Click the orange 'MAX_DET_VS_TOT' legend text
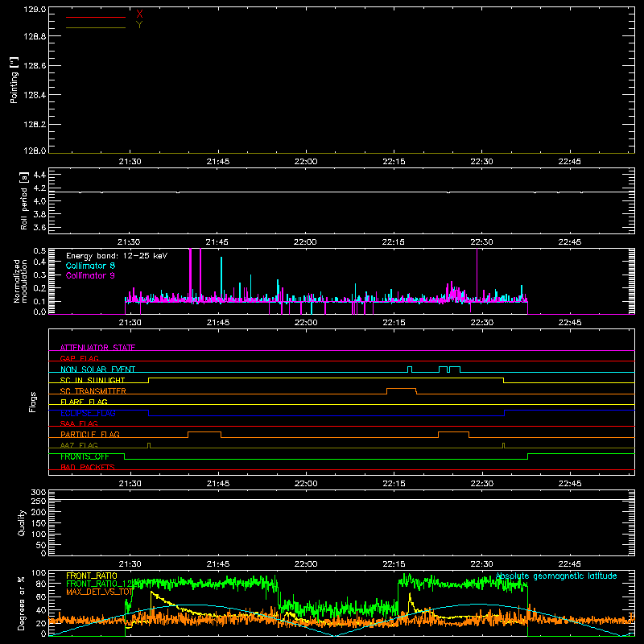Viewport: 644px width, 644px height. (99, 592)
